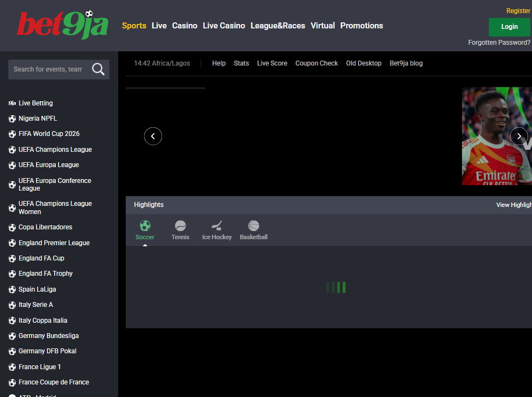Screen dimensions: 532x397
Task: Open Italy Serie A text
Action: [x=36, y=305]
